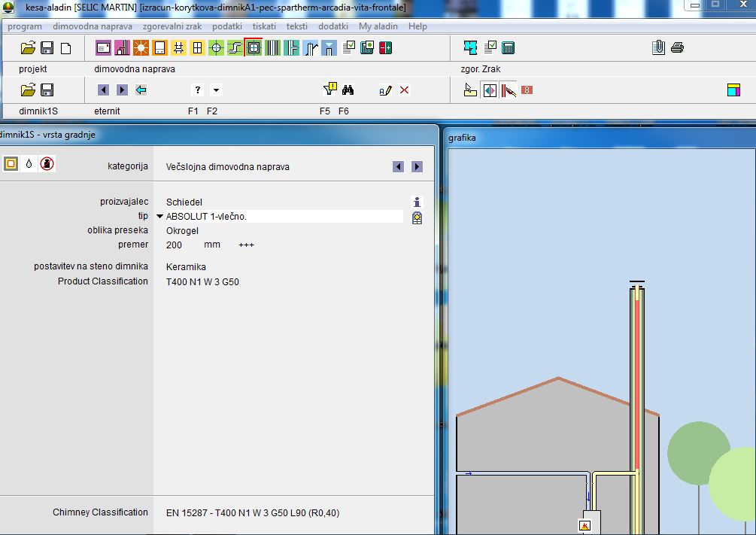Click the manufacturer info icon next to Schiedel
The height and width of the screenshot is (535, 756).
click(x=417, y=202)
